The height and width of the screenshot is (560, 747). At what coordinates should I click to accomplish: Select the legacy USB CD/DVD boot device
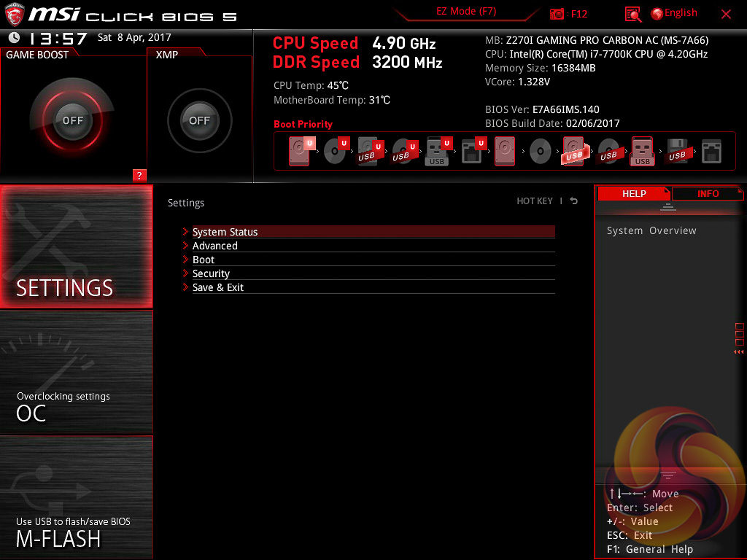tap(609, 151)
